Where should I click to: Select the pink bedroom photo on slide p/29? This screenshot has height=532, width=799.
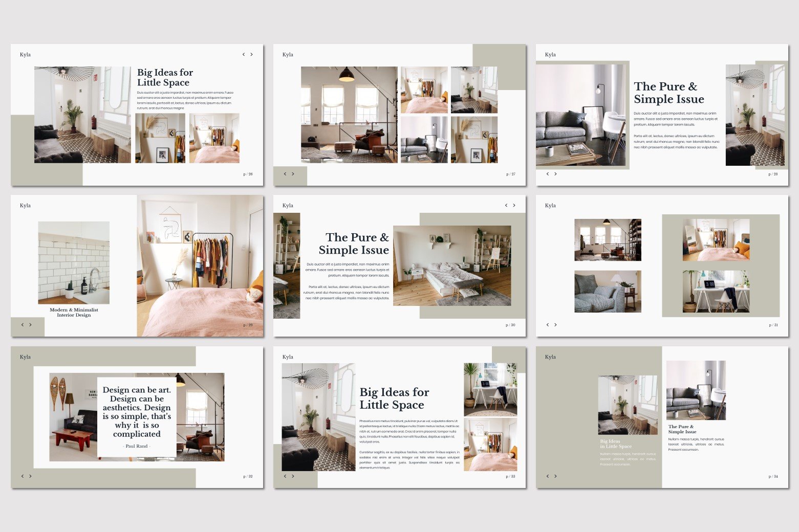coord(200,266)
